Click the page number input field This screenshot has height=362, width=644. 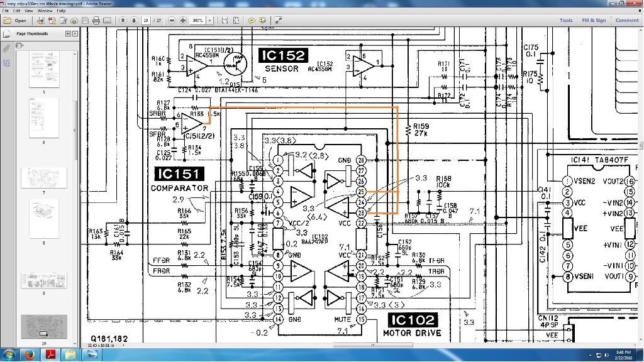tap(146, 21)
